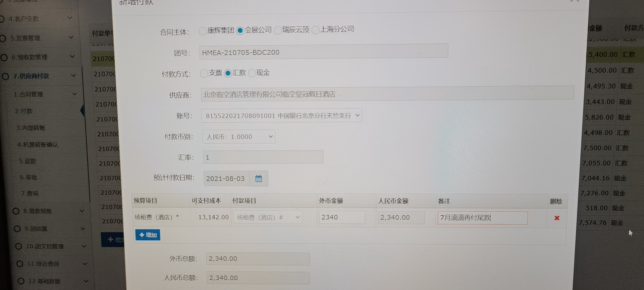Open 2.付款 in the sidebar
This screenshot has width=644, height=290.
click(24, 111)
